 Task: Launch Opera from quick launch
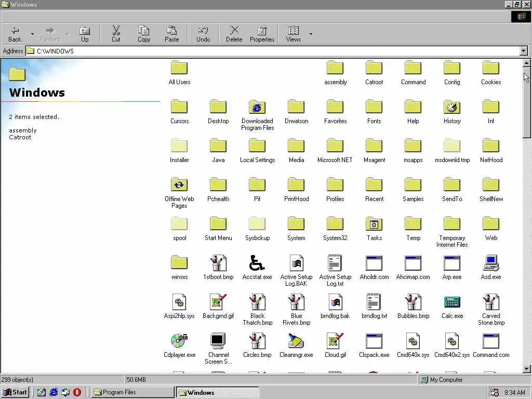[77, 392]
